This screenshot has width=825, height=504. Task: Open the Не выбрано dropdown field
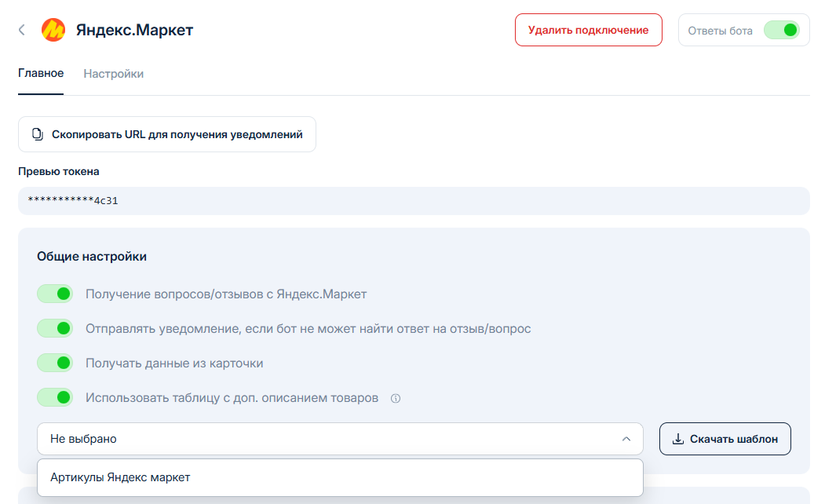[330, 439]
